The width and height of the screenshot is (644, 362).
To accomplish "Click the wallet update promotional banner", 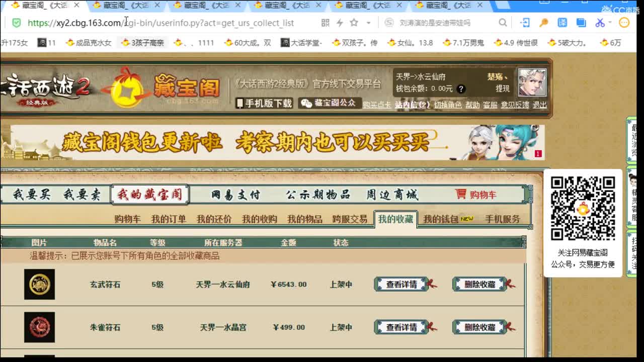I will pos(272,142).
